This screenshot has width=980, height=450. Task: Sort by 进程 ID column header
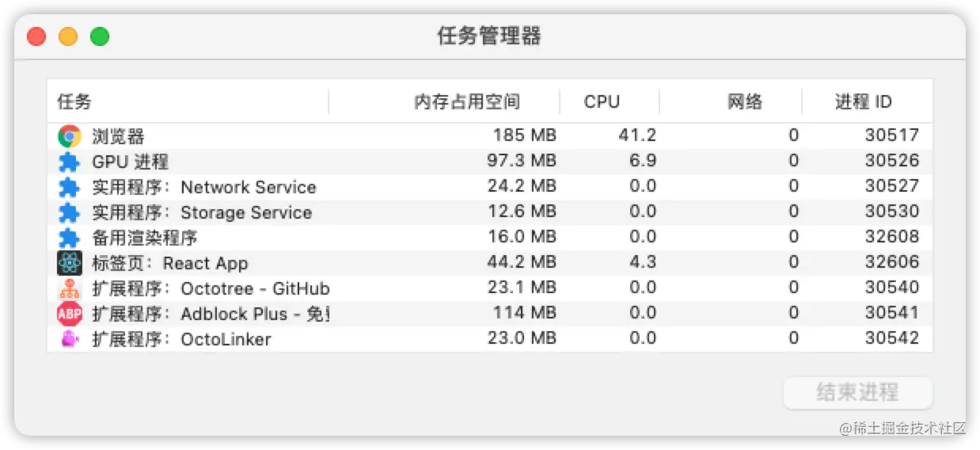coord(863,101)
